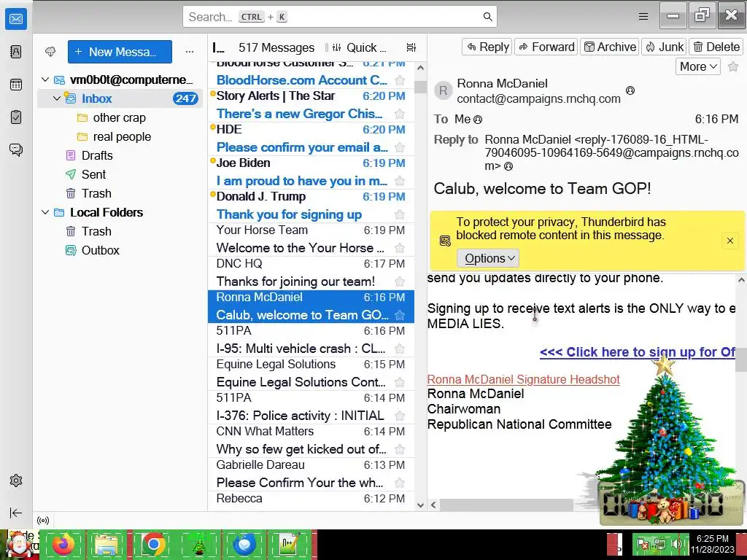Star the "There's a new Gregor Chis" message
This screenshot has height=560, width=747.
coord(400,114)
